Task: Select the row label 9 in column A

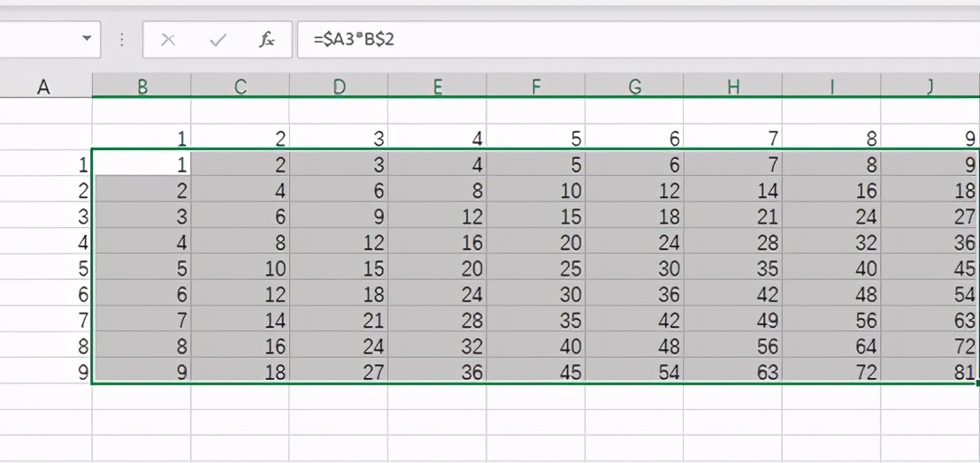Action: coord(46,370)
